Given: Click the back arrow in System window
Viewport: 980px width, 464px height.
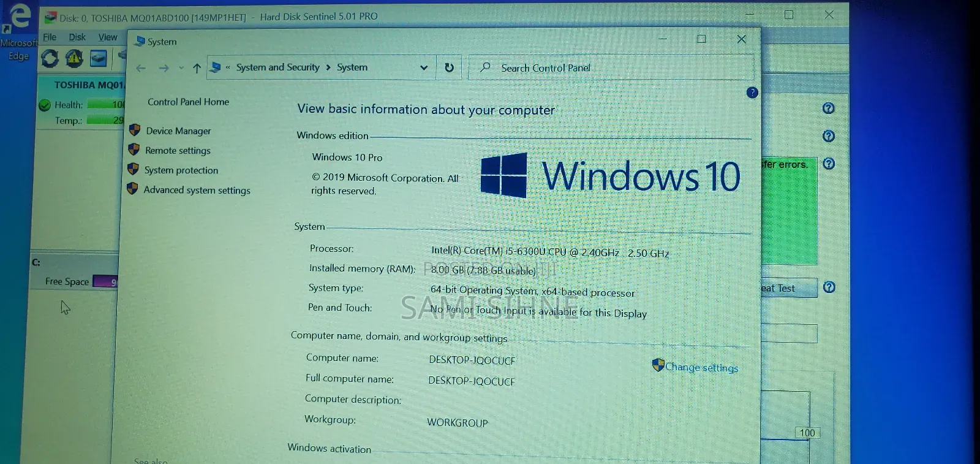Looking at the screenshot, I should 141,69.
